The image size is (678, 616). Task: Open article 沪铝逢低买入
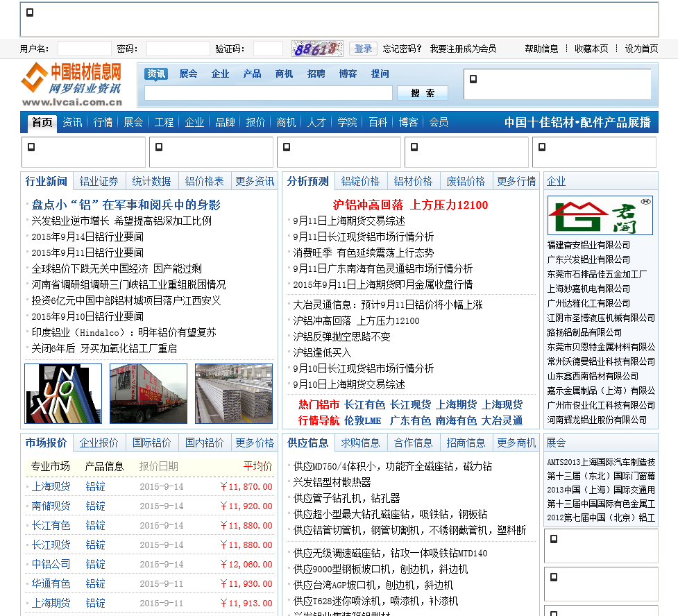(x=322, y=352)
